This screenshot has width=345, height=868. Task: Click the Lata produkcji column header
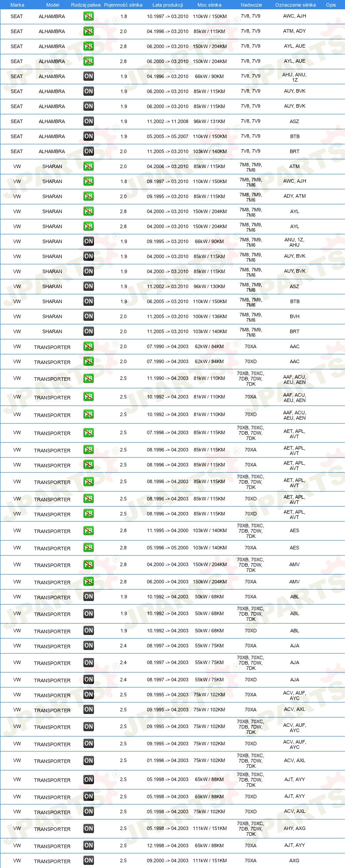(x=168, y=5)
